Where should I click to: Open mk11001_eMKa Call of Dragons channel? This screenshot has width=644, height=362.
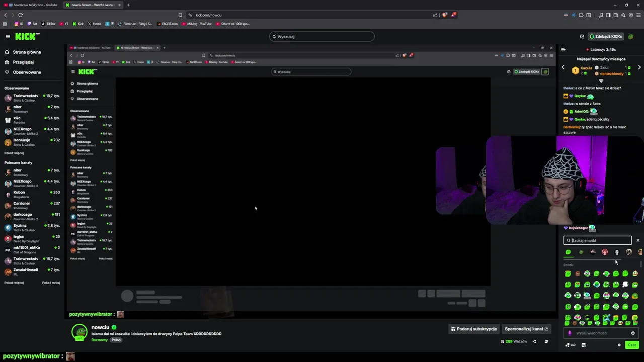point(32,249)
